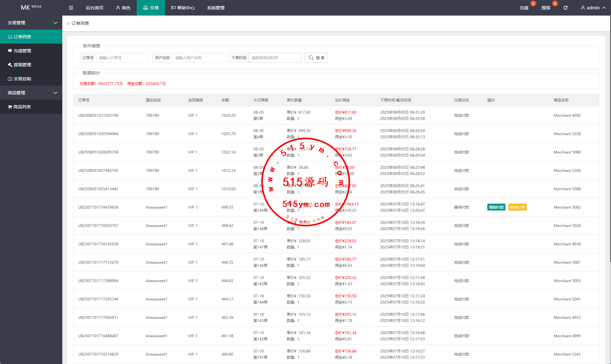This screenshot has width=611, height=364.
Task: Open 订单列表 in sidebar
Action: tap(22, 37)
